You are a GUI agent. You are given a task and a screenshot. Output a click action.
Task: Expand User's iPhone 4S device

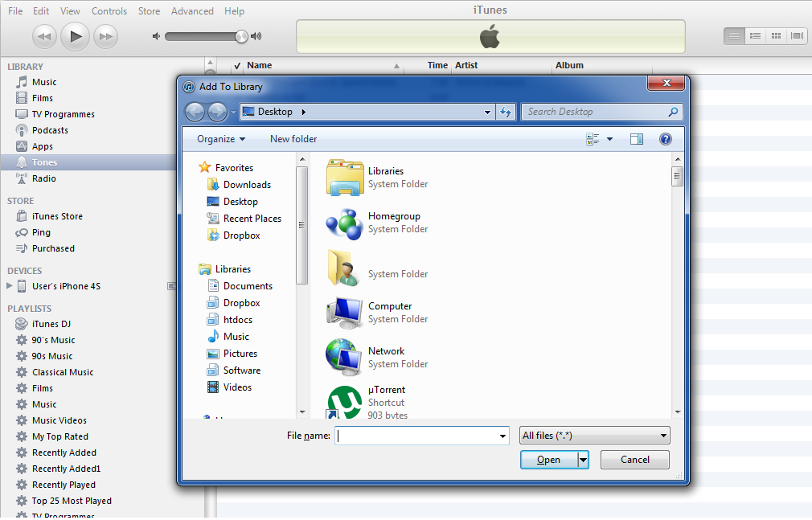pos(10,285)
